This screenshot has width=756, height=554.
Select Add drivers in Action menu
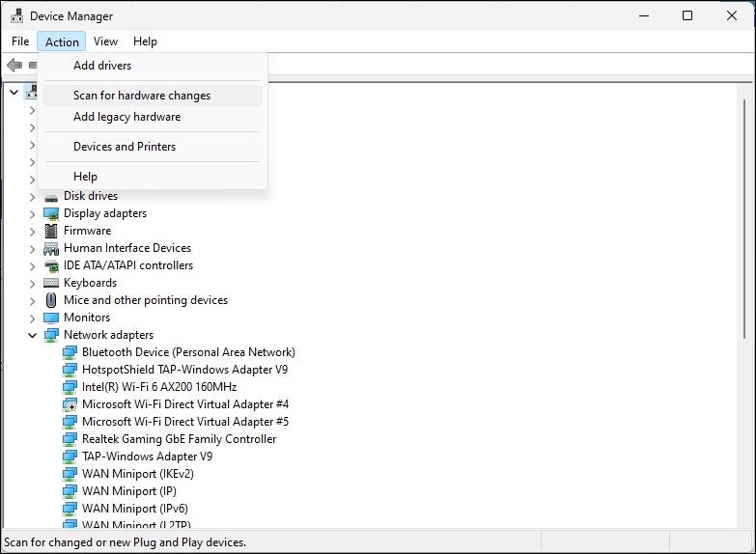click(x=102, y=66)
